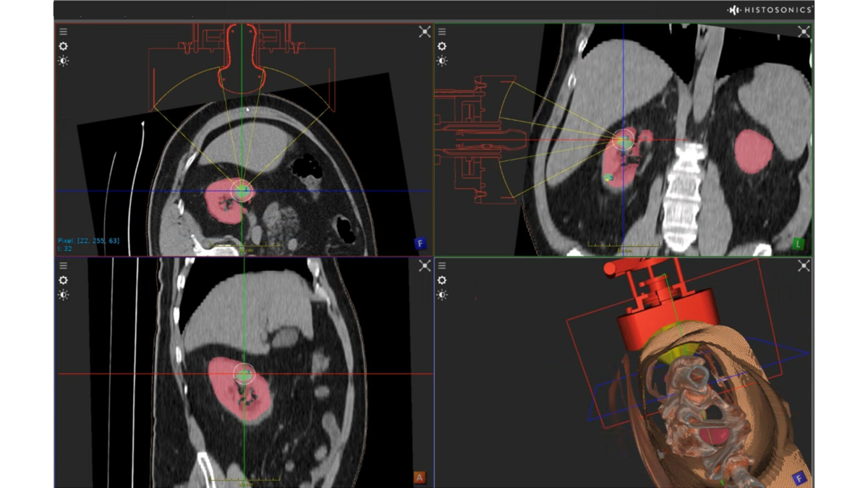This screenshot has width=868, height=488.
Task: Maximize the axial view with the expand icon
Action: coord(425,32)
